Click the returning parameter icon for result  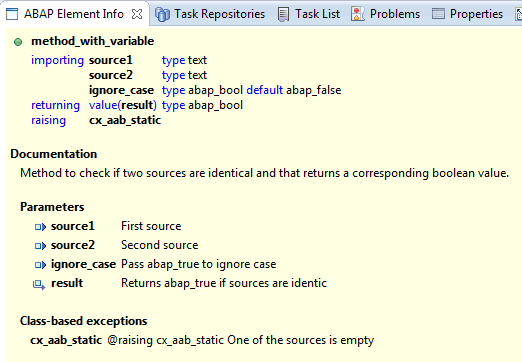(x=39, y=285)
